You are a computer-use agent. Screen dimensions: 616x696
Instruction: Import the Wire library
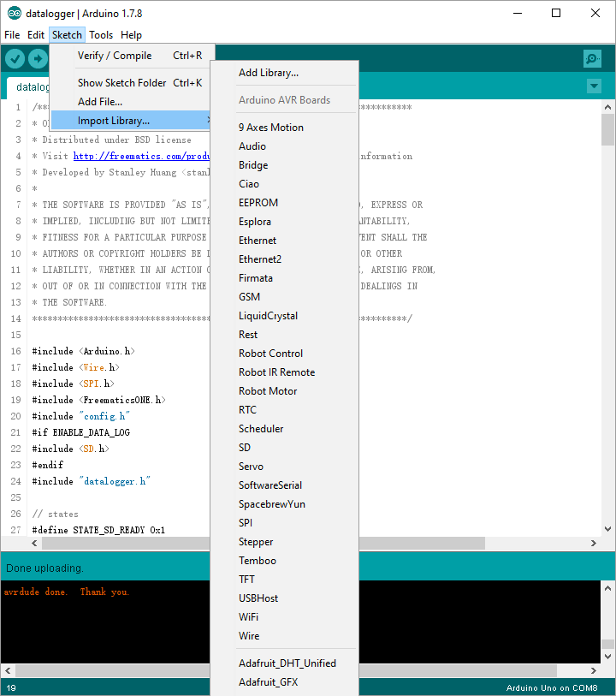point(284,635)
